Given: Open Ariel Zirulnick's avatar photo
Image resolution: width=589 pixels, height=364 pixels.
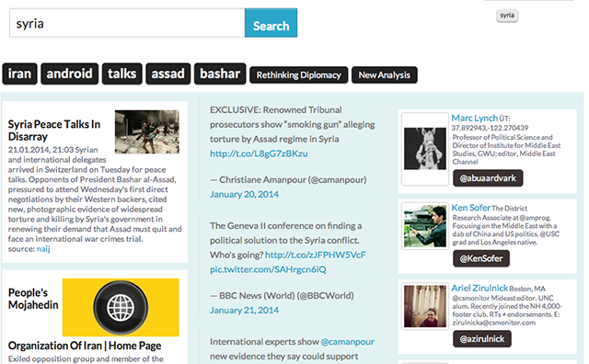Looking at the screenshot, I should pos(425,306).
